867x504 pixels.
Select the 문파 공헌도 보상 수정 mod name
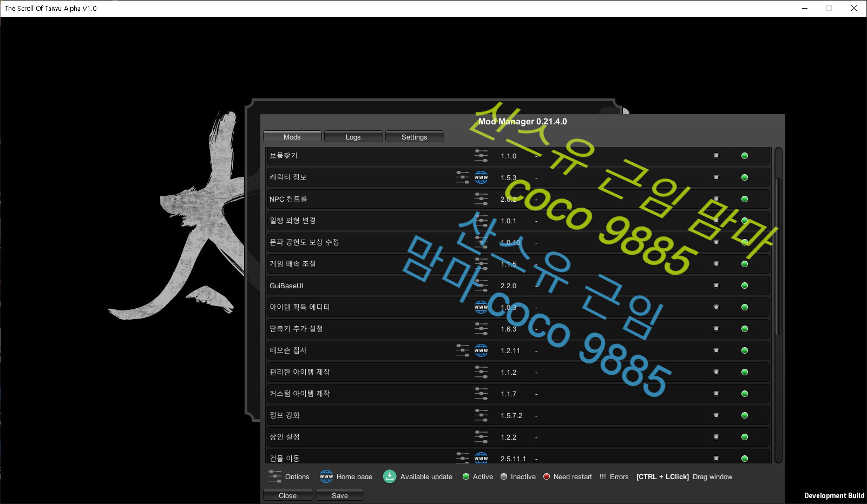coord(304,242)
